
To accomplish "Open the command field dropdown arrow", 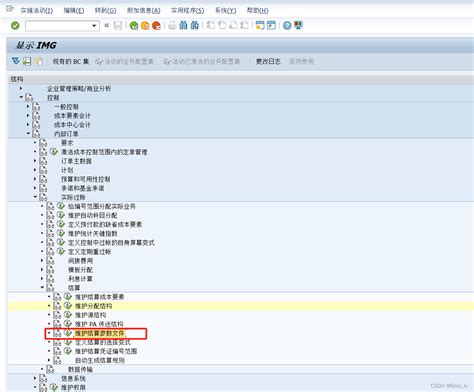I will [94, 26].
